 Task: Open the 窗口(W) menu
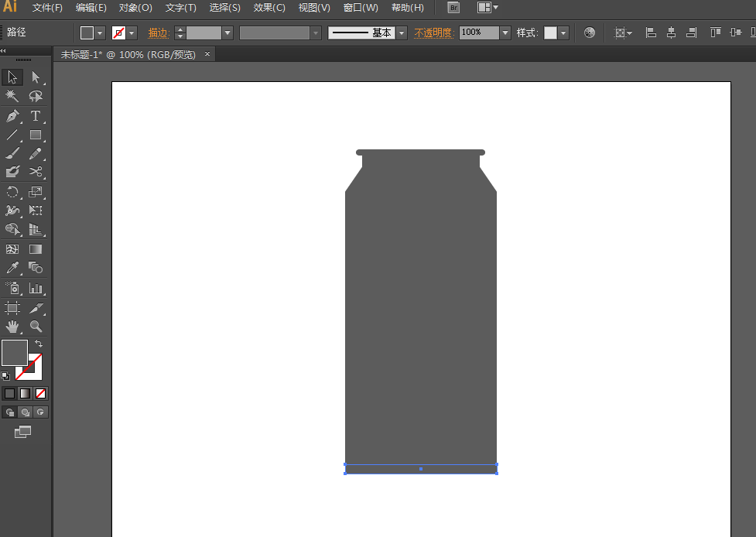click(x=361, y=8)
